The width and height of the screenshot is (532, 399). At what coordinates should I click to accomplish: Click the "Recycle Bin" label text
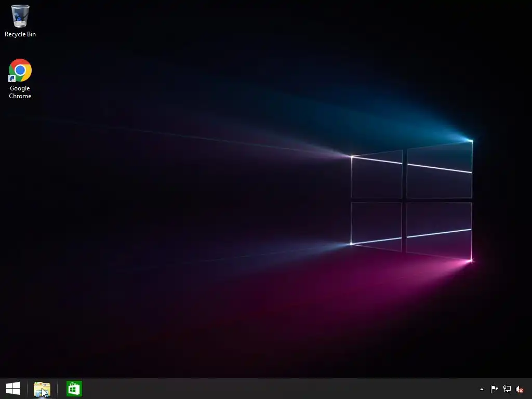[20, 34]
